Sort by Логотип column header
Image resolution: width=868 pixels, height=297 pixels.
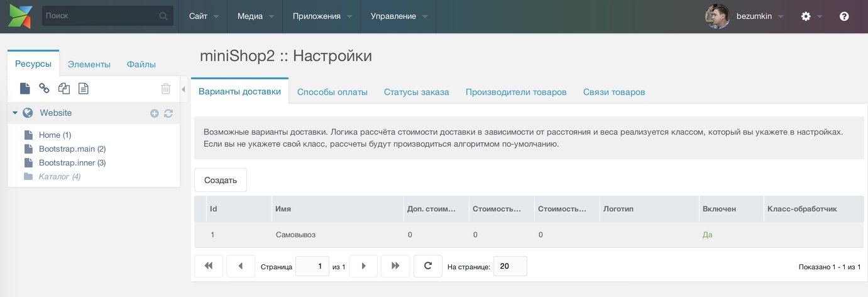648,209
